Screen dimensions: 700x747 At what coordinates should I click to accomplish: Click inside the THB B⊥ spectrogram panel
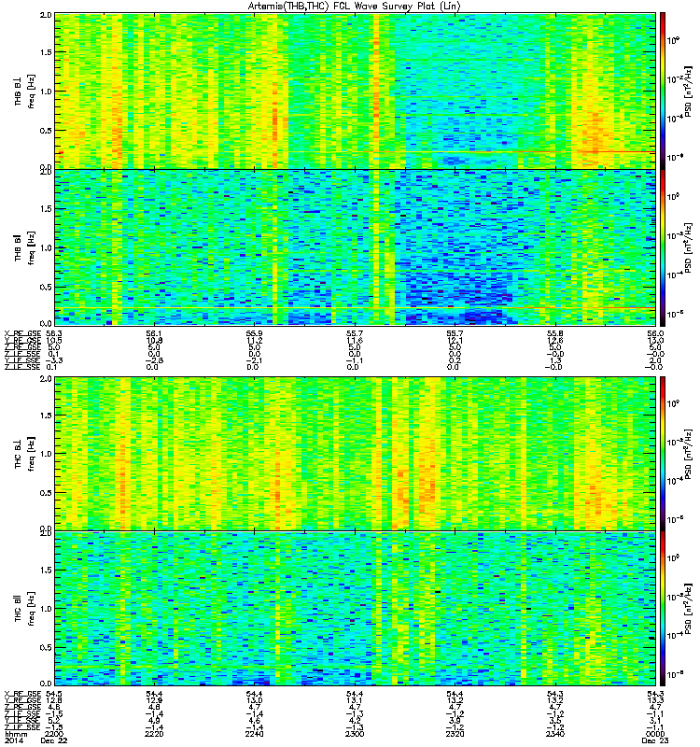coord(355,91)
